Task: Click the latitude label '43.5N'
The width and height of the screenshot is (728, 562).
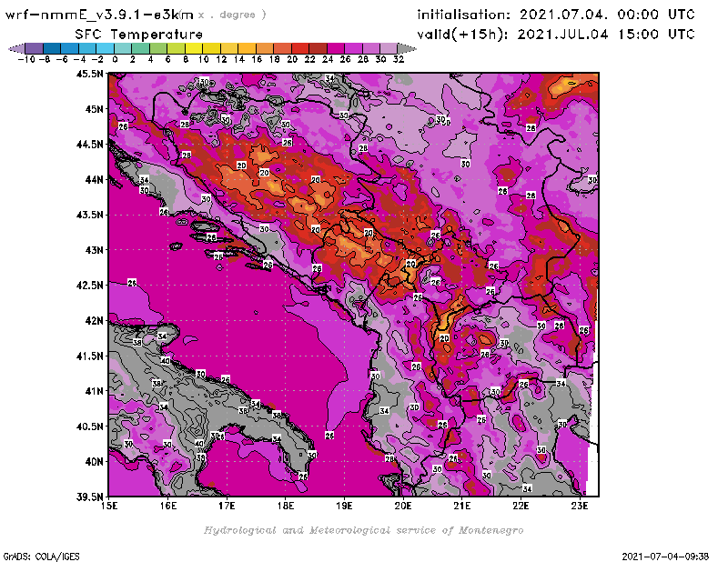Action: tap(90, 215)
